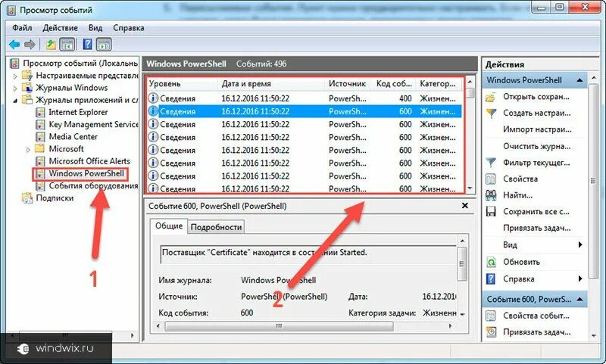
Task: Toggle the Action pane toolbar icon
Action: (105, 45)
